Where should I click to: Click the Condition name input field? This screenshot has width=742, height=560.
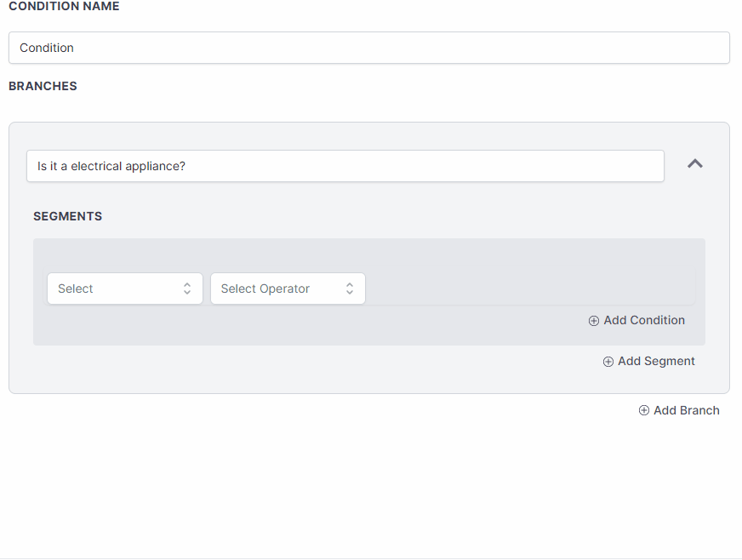tap(368, 48)
